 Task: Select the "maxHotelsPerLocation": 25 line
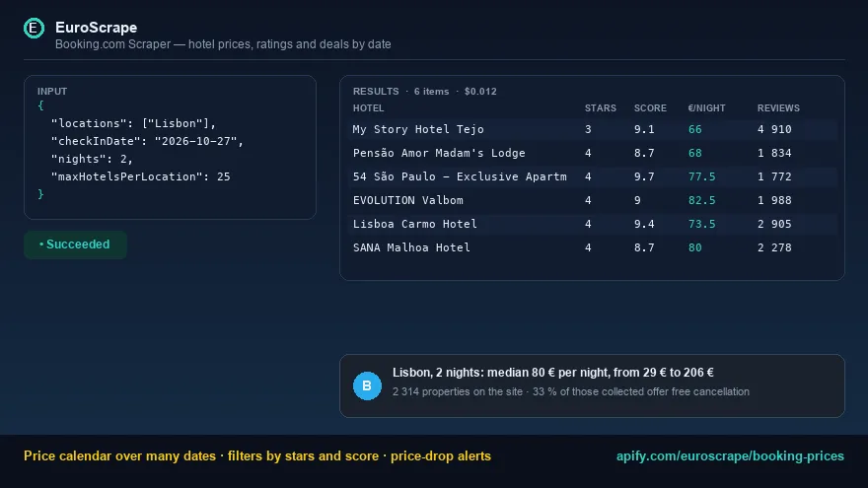(141, 176)
